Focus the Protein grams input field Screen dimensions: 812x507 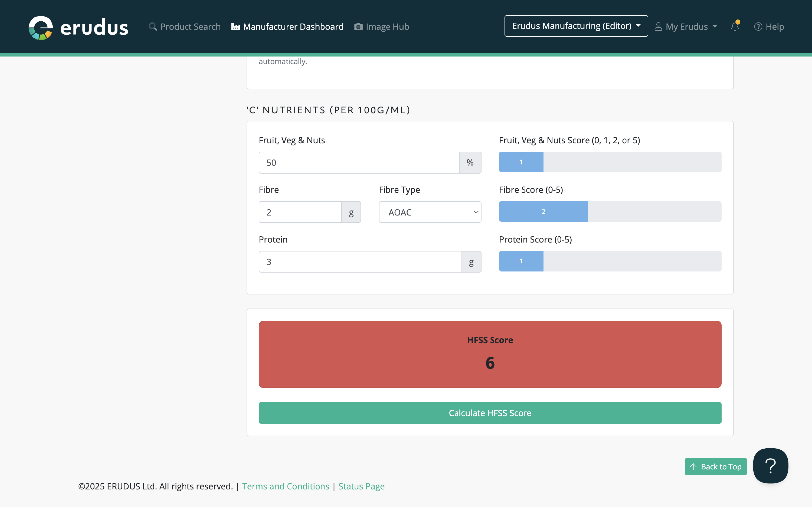click(360, 262)
